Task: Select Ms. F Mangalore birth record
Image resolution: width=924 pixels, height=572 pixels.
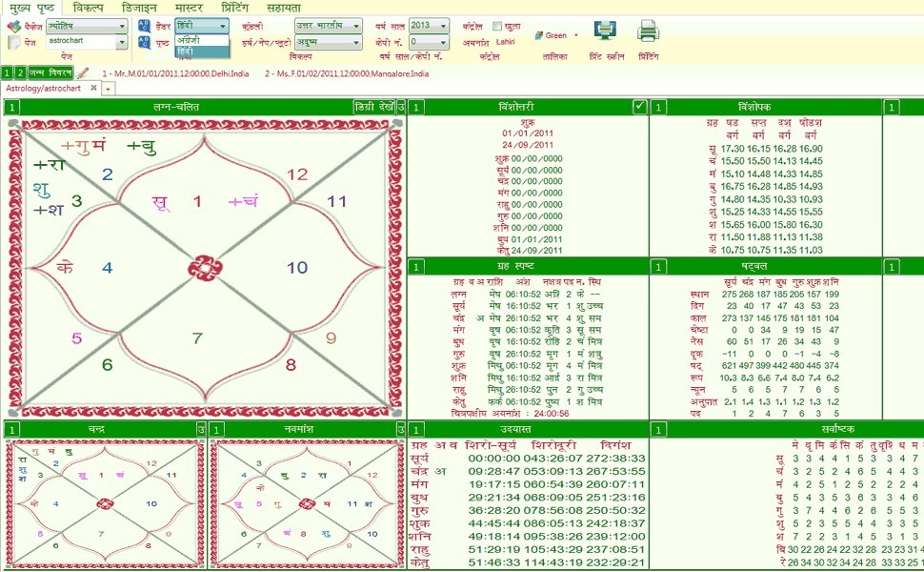Action: pos(347,73)
